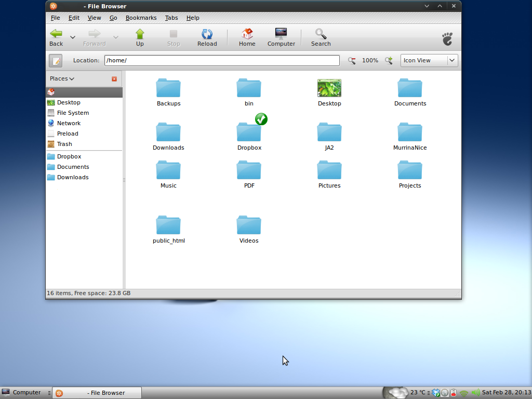This screenshot has width=532, height=399.
Task: Select the Projects folder icon
Action: [410, 170]
